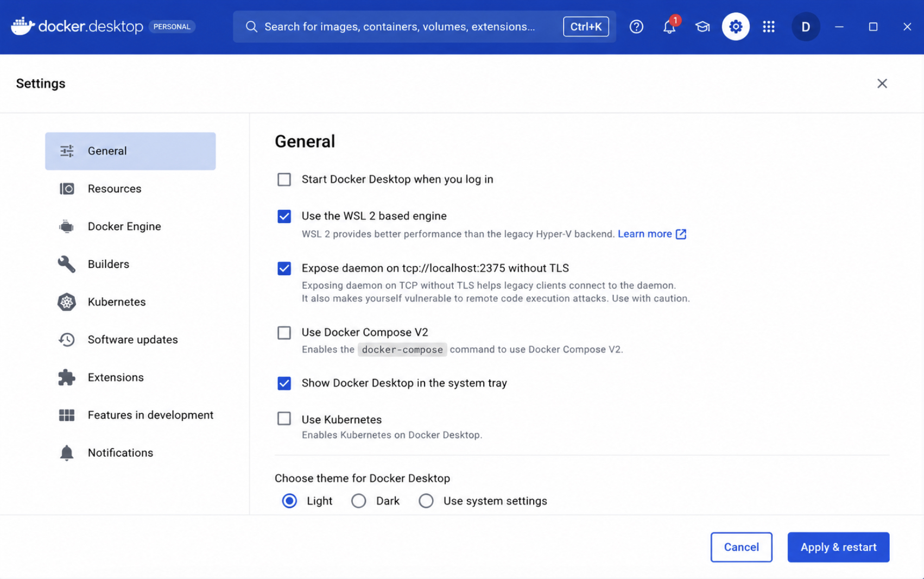Image resolution: width=924 pixels, height=579 pixels.
Task: Open the help question mark icon
Action: point(636,27)
